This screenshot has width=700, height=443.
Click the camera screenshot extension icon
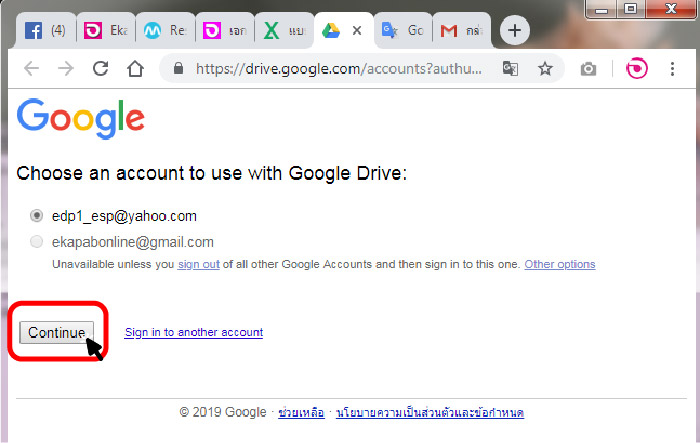pyautogui.click(x=588, y=69)
